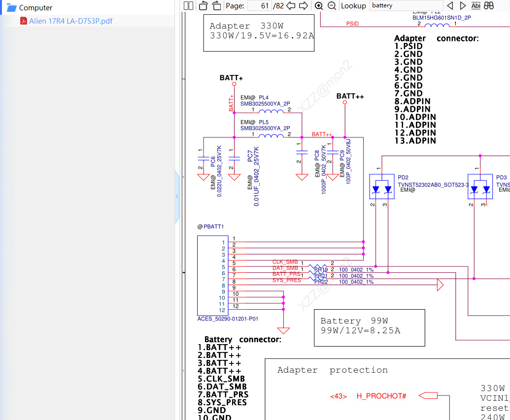
Task: Click 9.GND in battery pin list
Action: pyautogui.click(x=212, y=411)
